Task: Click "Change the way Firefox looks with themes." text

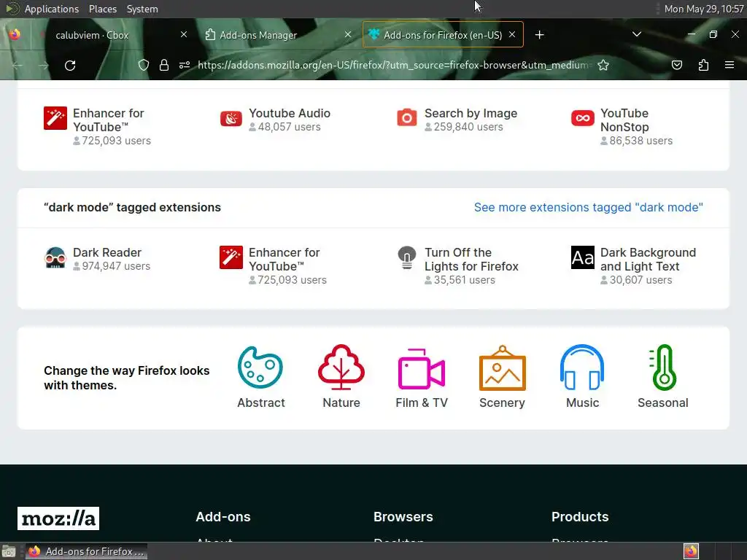Action: click(127, 378)
